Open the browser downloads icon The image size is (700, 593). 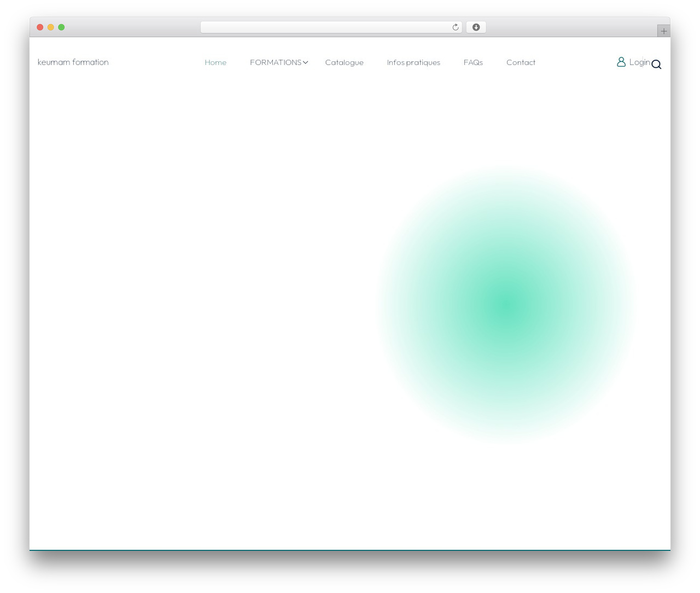click(476, 27)
